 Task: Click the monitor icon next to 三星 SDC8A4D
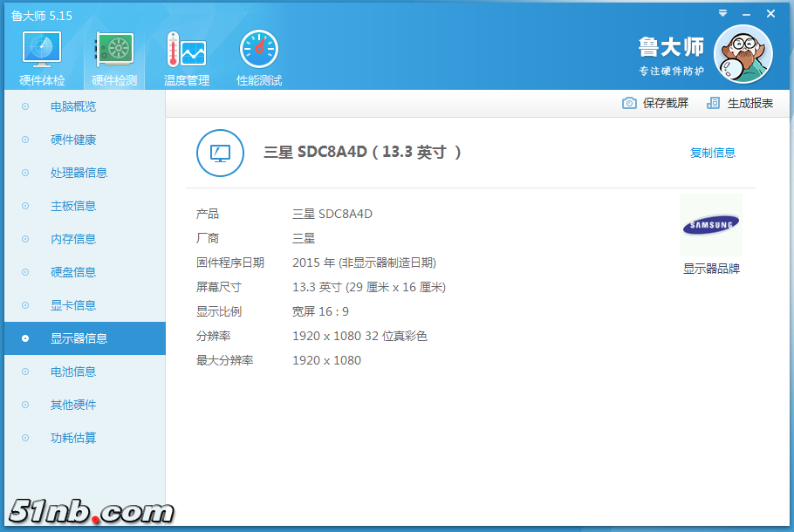pyautogui.click(x=220, y=153)
